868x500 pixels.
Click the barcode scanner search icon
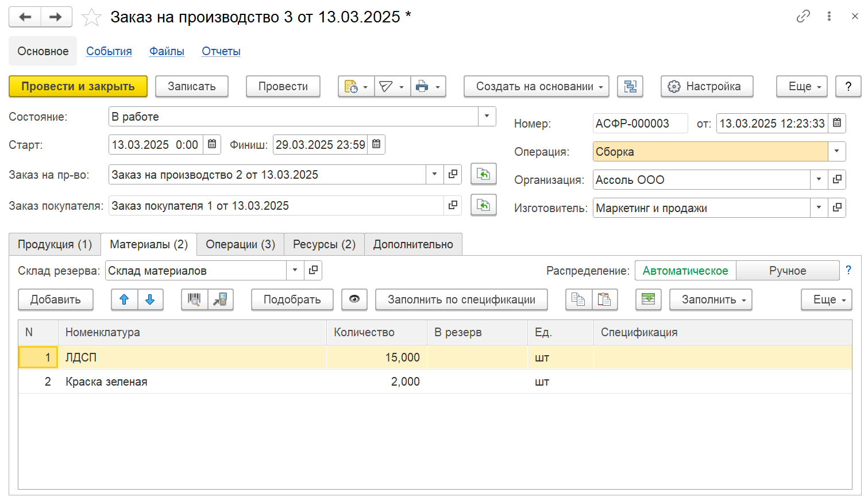click(x=194, y=299)
